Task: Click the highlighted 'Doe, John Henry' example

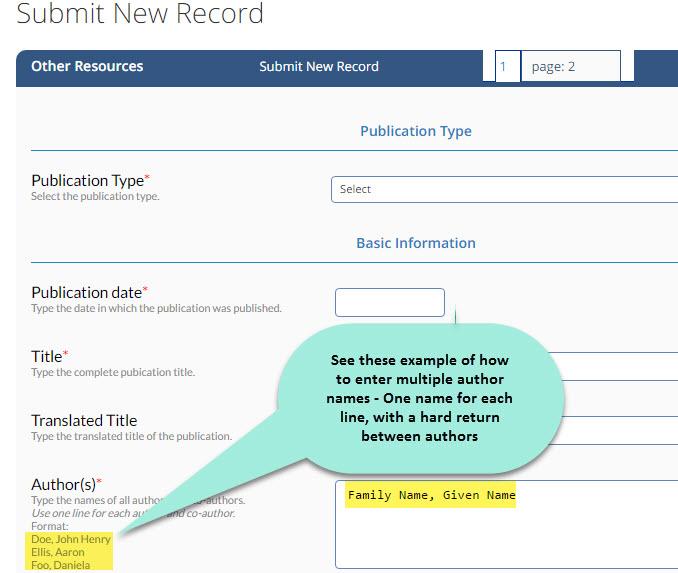Action: (x=71, y=539)
